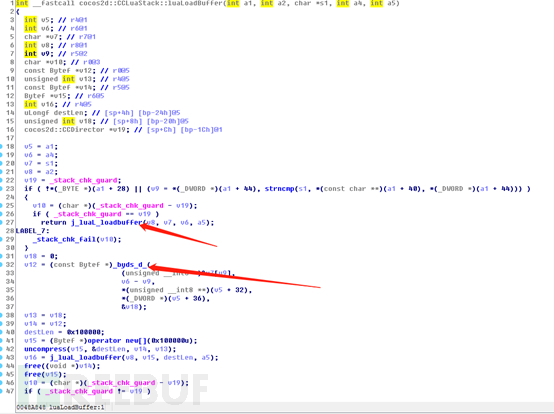
Task: Toggle breakpoint dot beside line 23
Action: coord(1,189)
